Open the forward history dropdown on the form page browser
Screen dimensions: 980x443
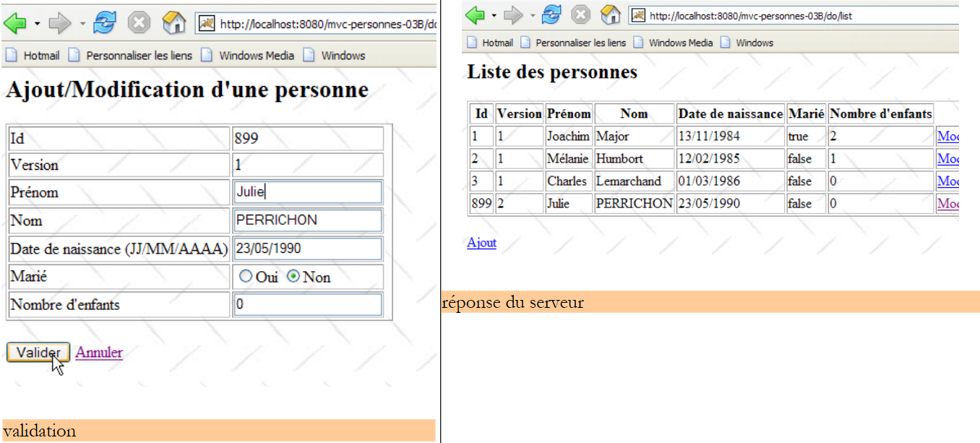coord(82,25)
